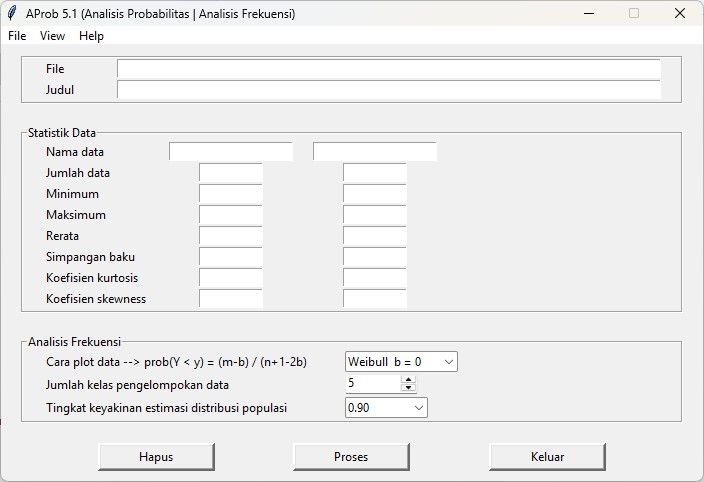This screenshot has height=482, width=704.
Task: Increase jumlah kelas with the up arrow
Action: [408, 379]
